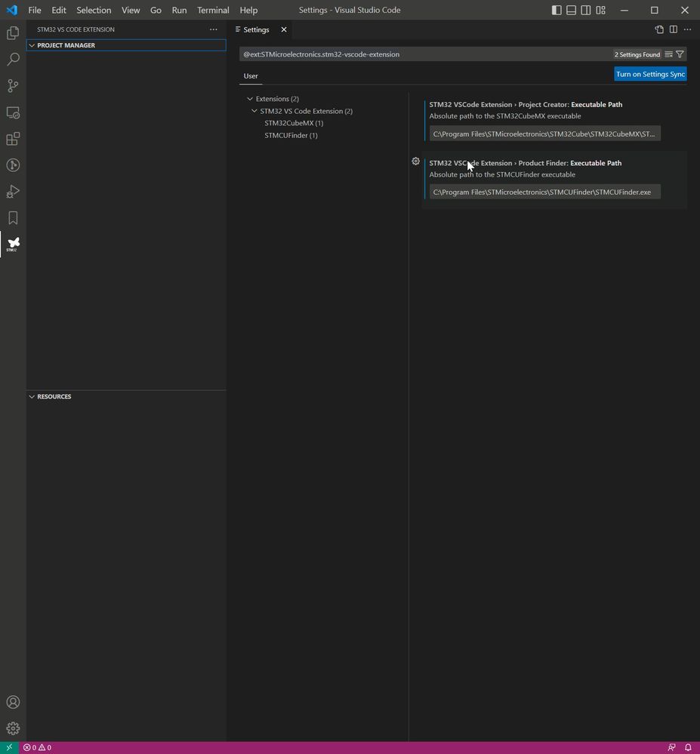Open the Run menu

tap(180, 10)
